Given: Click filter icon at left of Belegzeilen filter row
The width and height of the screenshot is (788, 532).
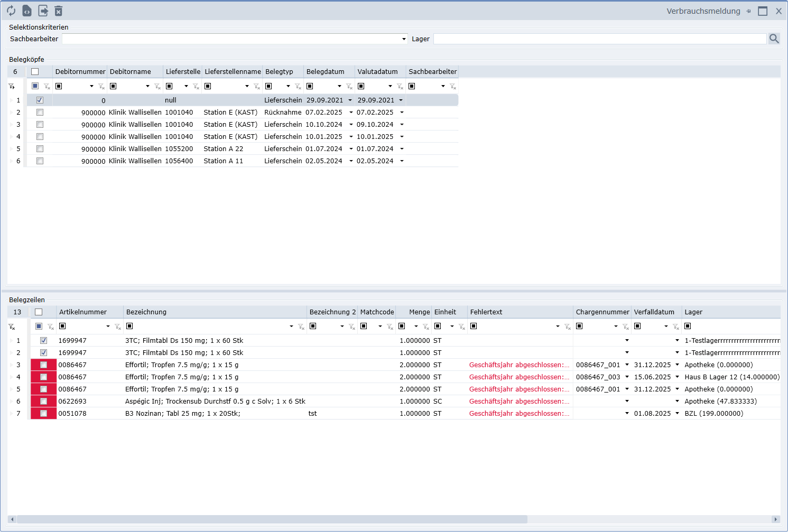Looking at the screenshot, I should (x=12, y=327).
